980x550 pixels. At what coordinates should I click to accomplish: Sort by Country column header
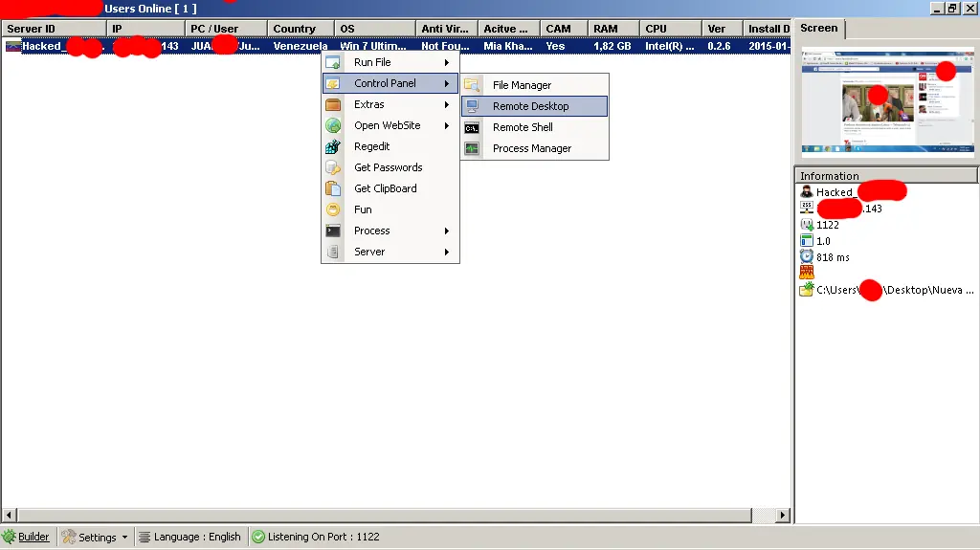click(x=301, y=29)
